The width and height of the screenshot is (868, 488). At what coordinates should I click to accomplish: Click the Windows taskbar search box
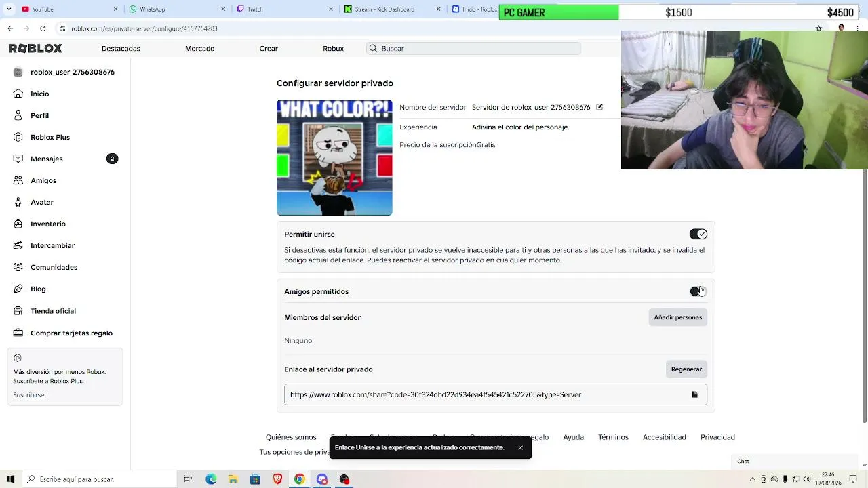click(99, 479)
